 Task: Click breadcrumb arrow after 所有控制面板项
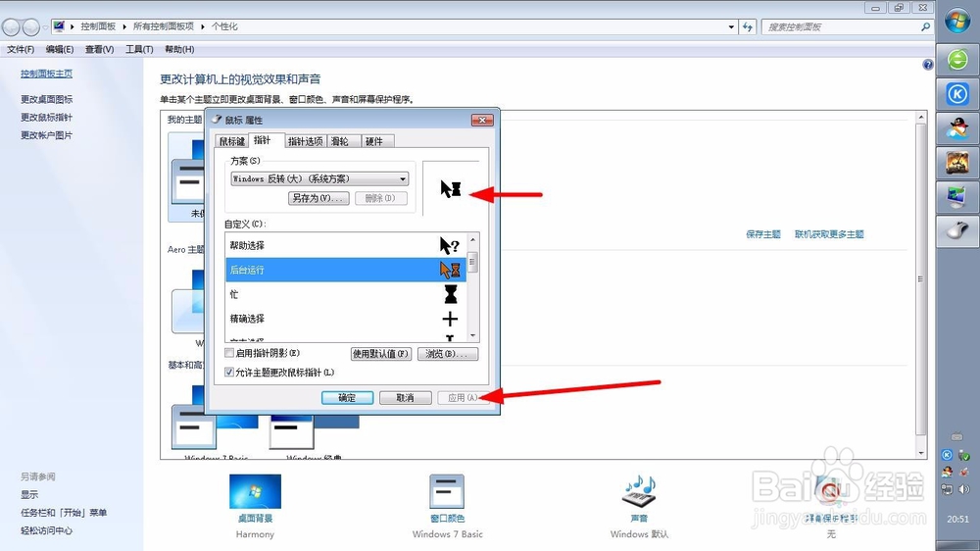pos(203,26)
